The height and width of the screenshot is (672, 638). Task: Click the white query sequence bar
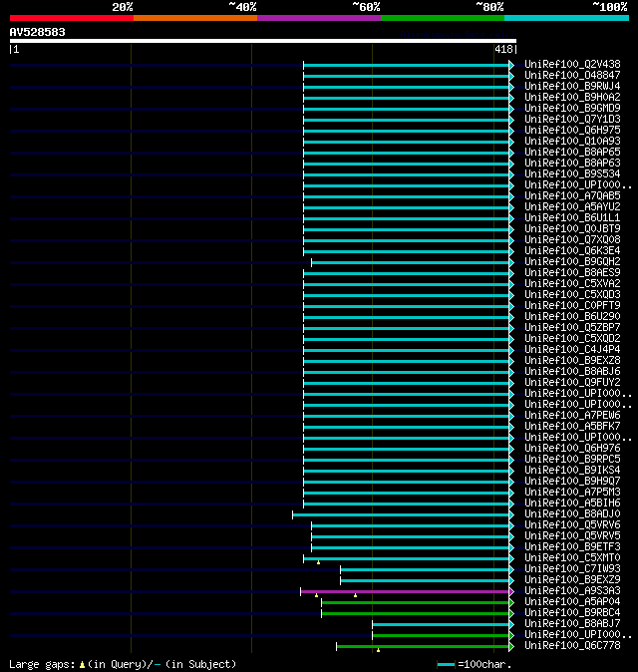263,41
